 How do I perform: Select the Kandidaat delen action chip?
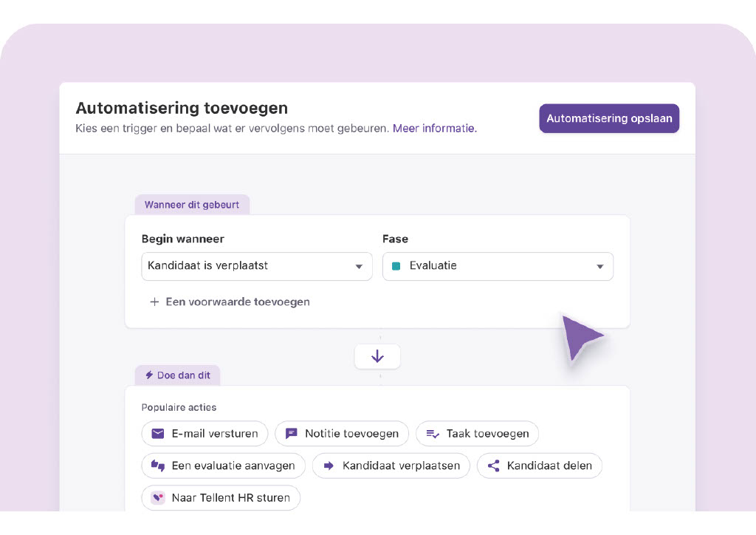coord(540,466)
